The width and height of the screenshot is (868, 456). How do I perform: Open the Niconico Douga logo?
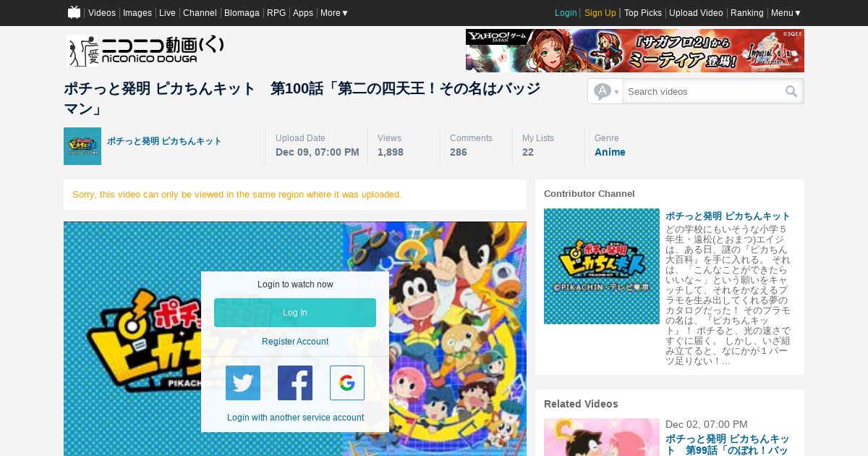click(146, 51)
